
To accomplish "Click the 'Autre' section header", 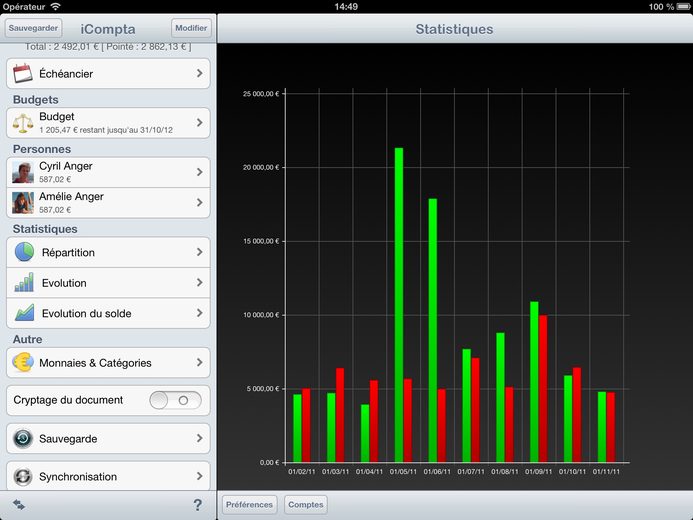I will (27, 339).
